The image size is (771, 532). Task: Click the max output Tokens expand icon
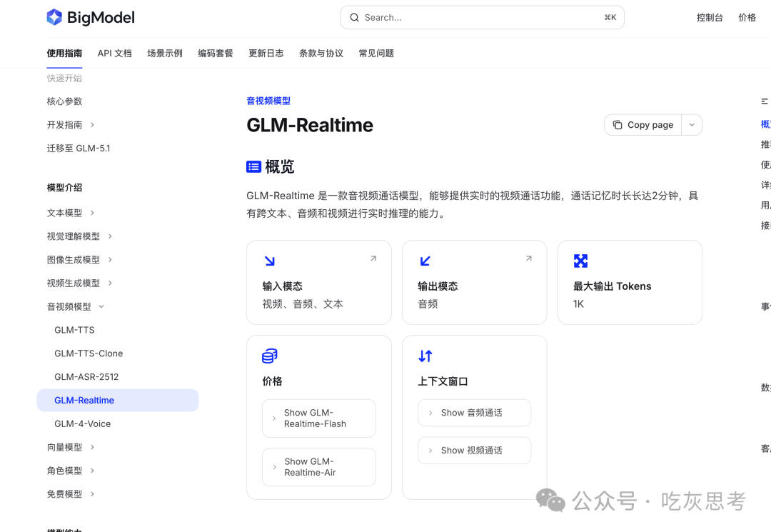point(580,261)
